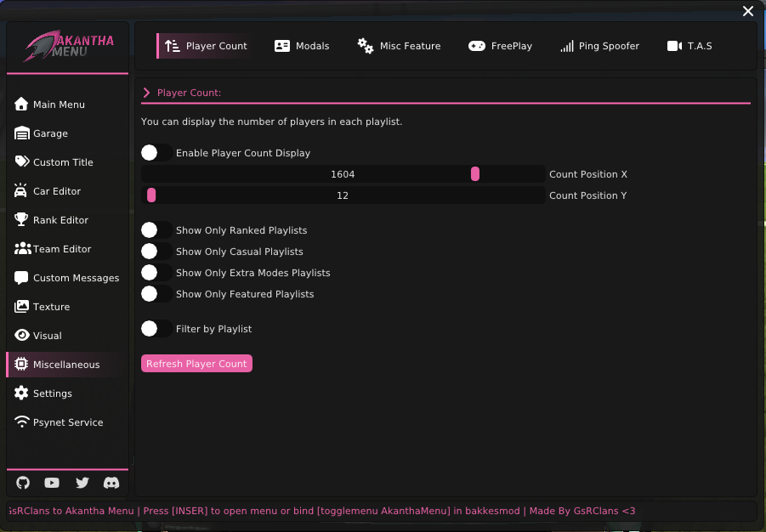Click the Visual eye icon
The image size is (766, 532).
(22, 336)
